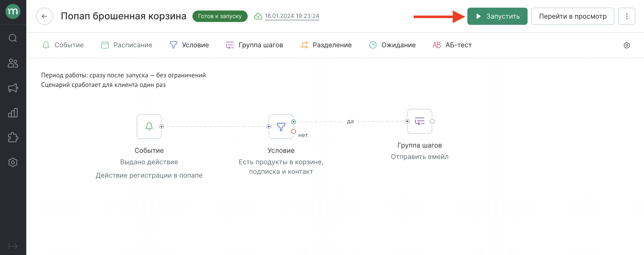Open search from the sidebar magnifier icon
644x255 pixels.
[x=13, y=38]
